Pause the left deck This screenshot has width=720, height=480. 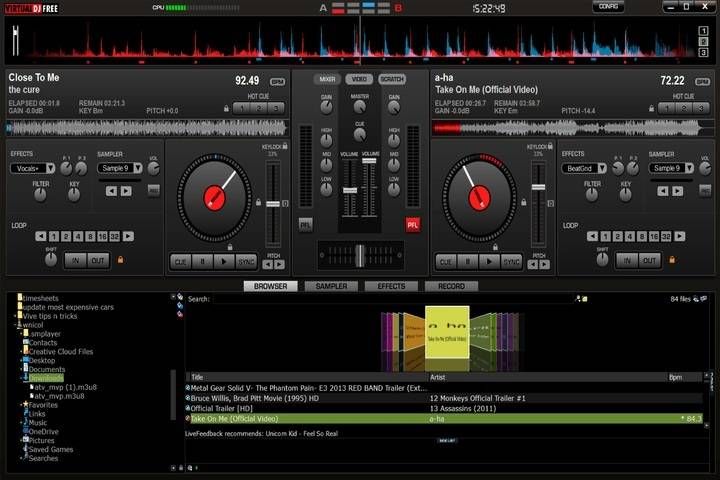(x=202, y=262)
